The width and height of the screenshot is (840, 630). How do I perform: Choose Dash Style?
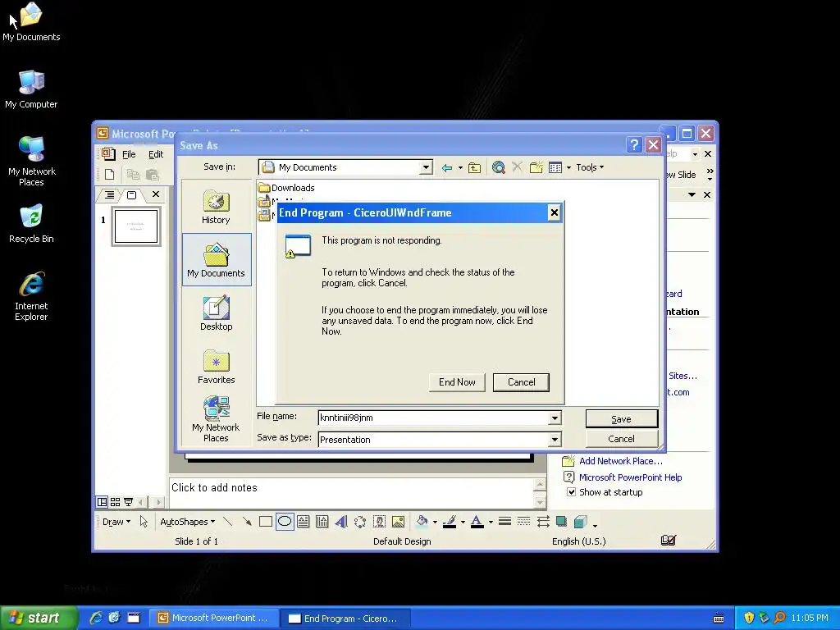524,521
